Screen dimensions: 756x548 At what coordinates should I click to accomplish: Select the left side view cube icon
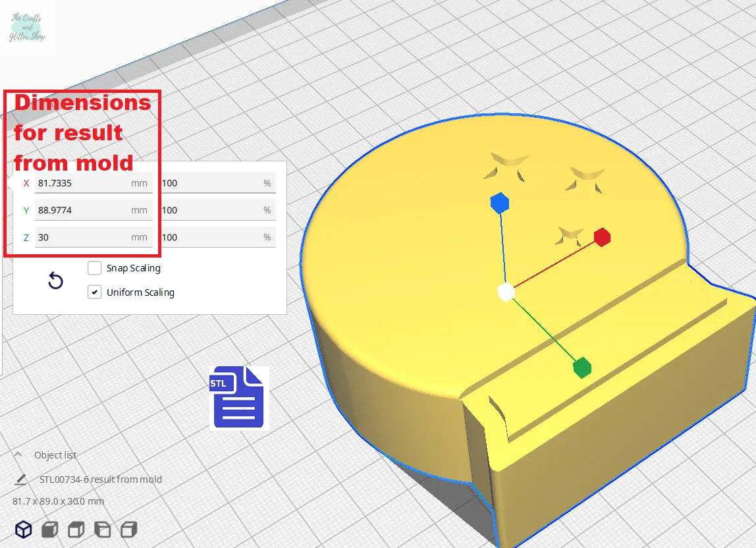103,529
